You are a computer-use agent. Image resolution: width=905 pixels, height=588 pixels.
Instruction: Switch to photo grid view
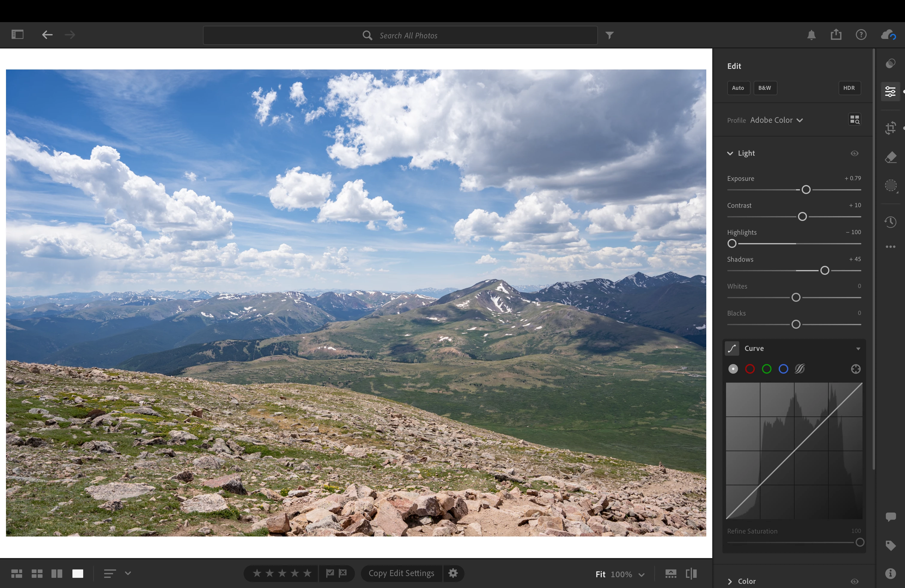(17, 574)
